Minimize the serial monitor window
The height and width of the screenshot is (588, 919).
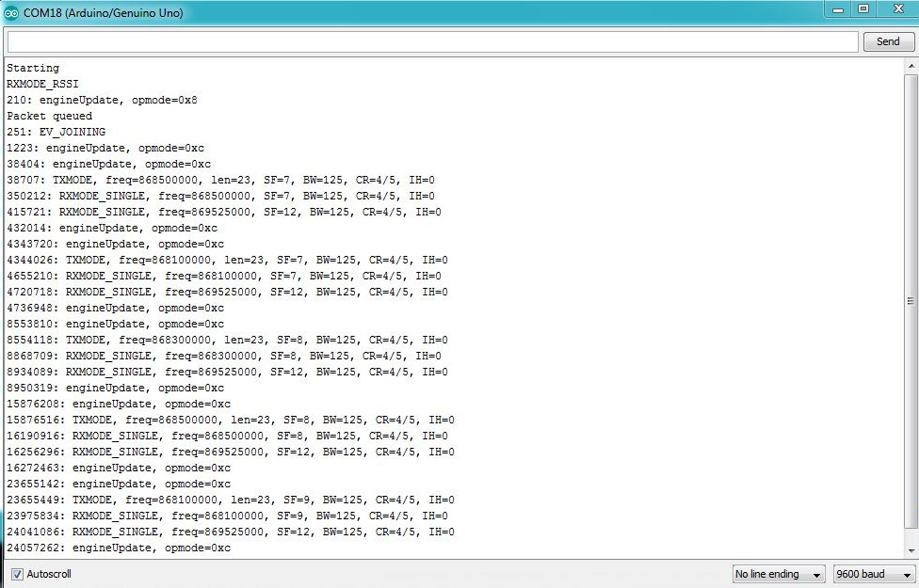click(838, 9)
